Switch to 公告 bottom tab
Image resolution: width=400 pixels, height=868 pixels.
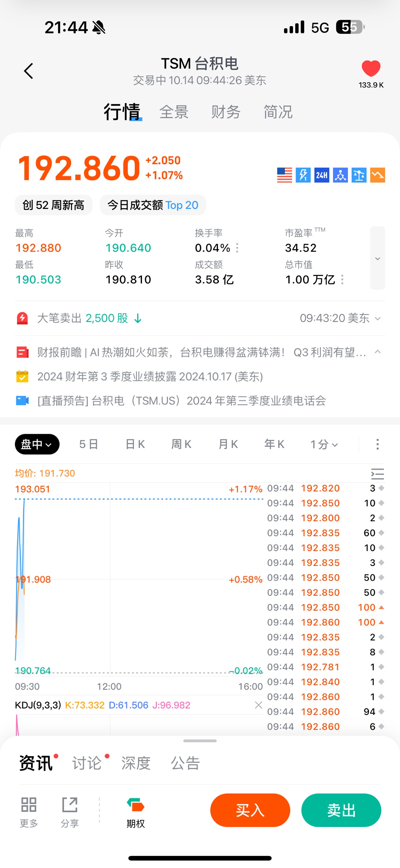pyautogui.click(x=186, y=763)
